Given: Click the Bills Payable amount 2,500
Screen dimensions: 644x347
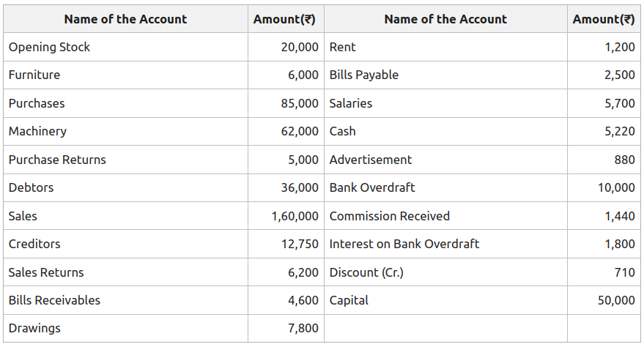Looking at the screenshot, I should click(x=619, y=75).
